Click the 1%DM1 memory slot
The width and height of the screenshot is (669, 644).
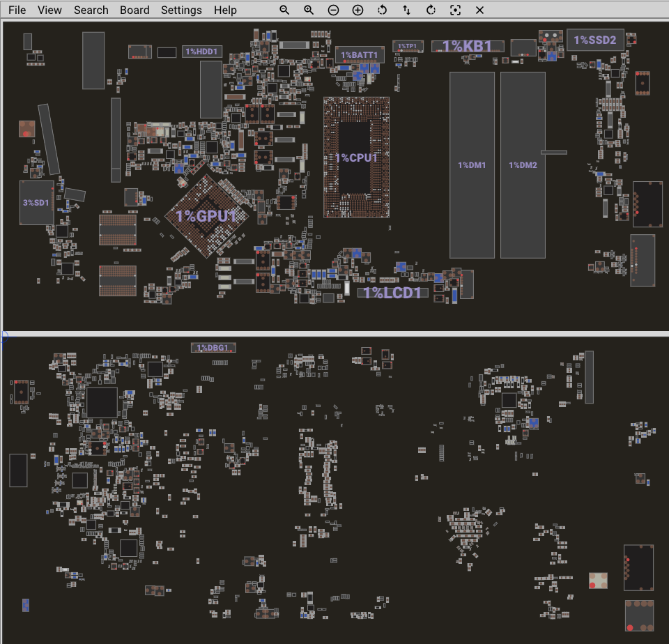tap(472, 165)
